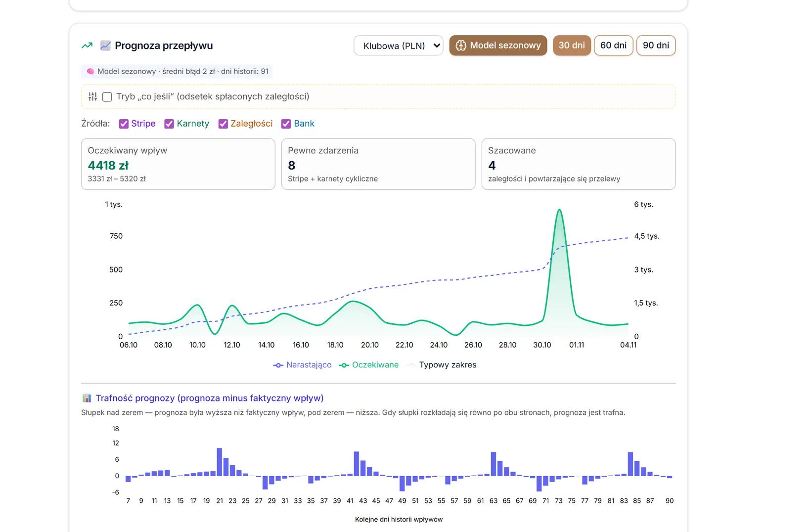This screenshot has height=532, width=811.
Task: Click the brain icon in Model sezonowy button
Action: [x=461, y=45]
